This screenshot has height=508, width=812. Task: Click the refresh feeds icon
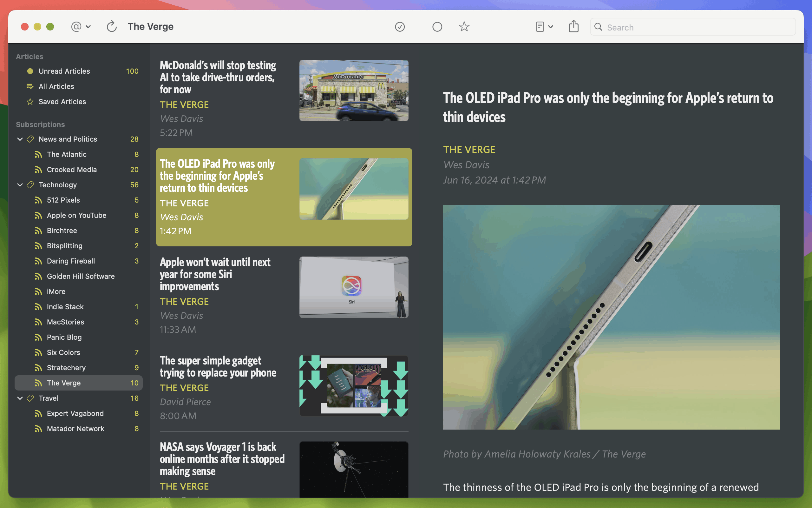(x=112, y=27)
